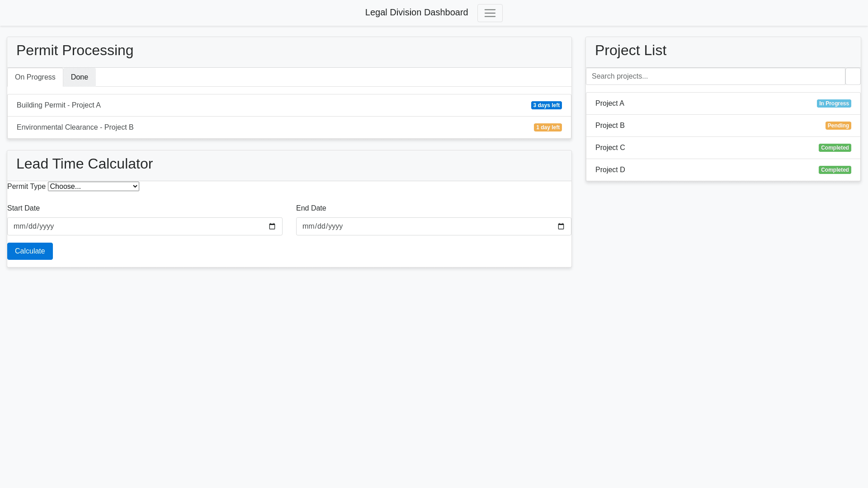
Task: Expand the Permit Type dropdown
Action: (94, 187)
